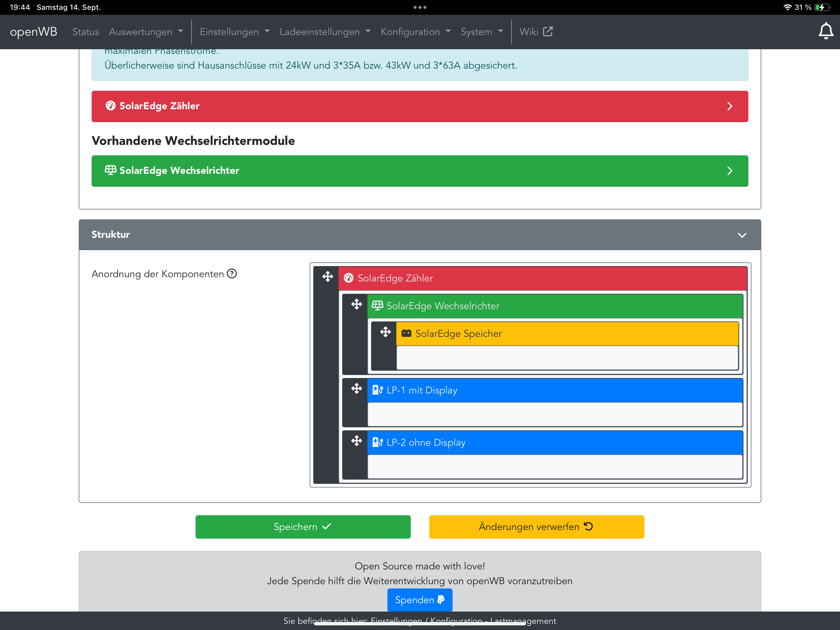Click battery icon on SolarEdge Speicher row
Viewport: 840px width, 630px height.
pos(406,333)
